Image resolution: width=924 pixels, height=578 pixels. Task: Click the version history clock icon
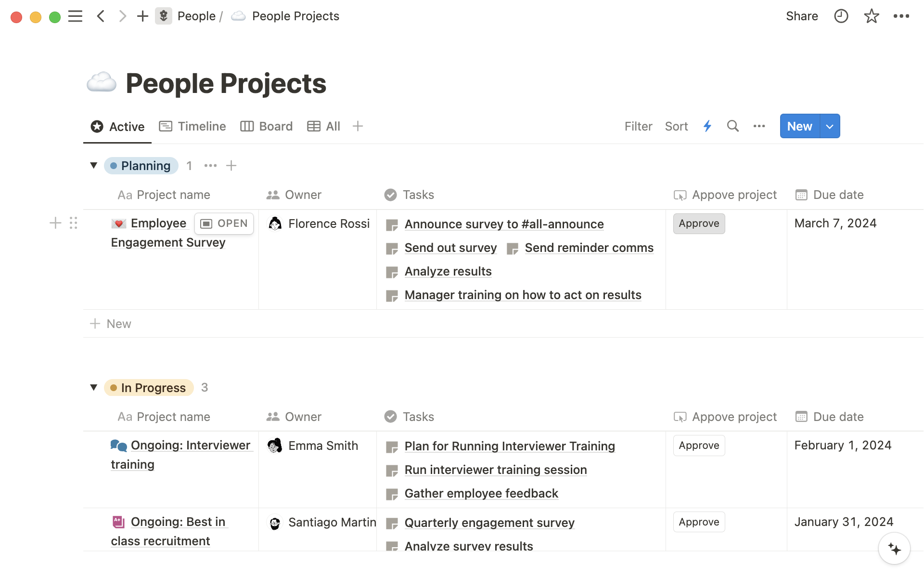(x=840, y=15)
